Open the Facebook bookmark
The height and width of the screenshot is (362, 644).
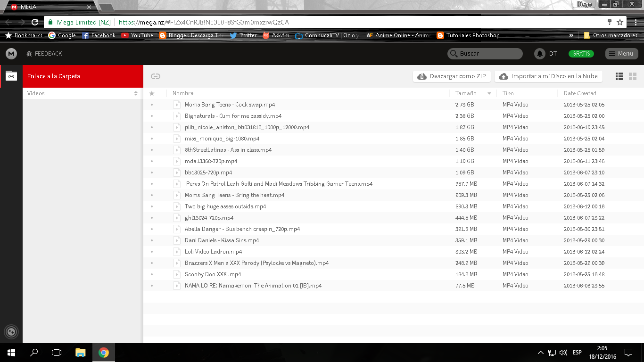coord(99,35)
